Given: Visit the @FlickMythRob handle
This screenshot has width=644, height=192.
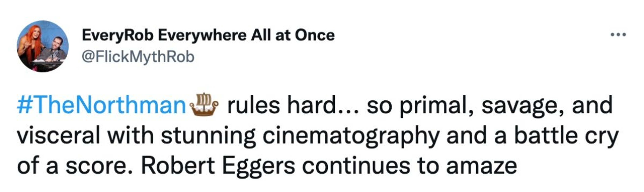Looking at the screenshot, I should tap(138, 57).
